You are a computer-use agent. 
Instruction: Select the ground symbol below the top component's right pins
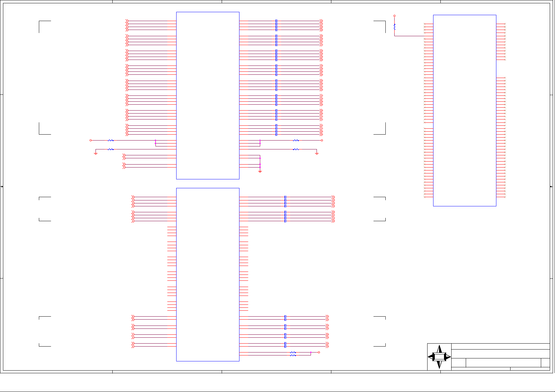coord(260,171)
